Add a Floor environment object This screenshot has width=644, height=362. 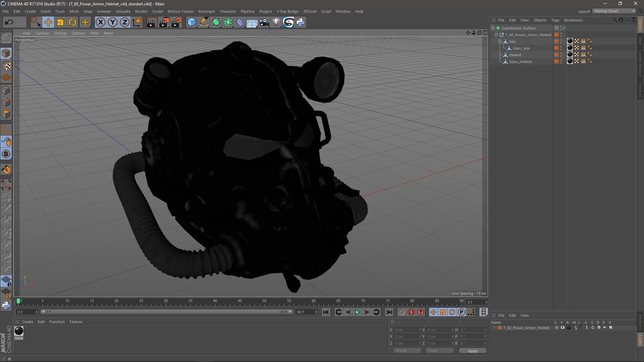[252, 22]
